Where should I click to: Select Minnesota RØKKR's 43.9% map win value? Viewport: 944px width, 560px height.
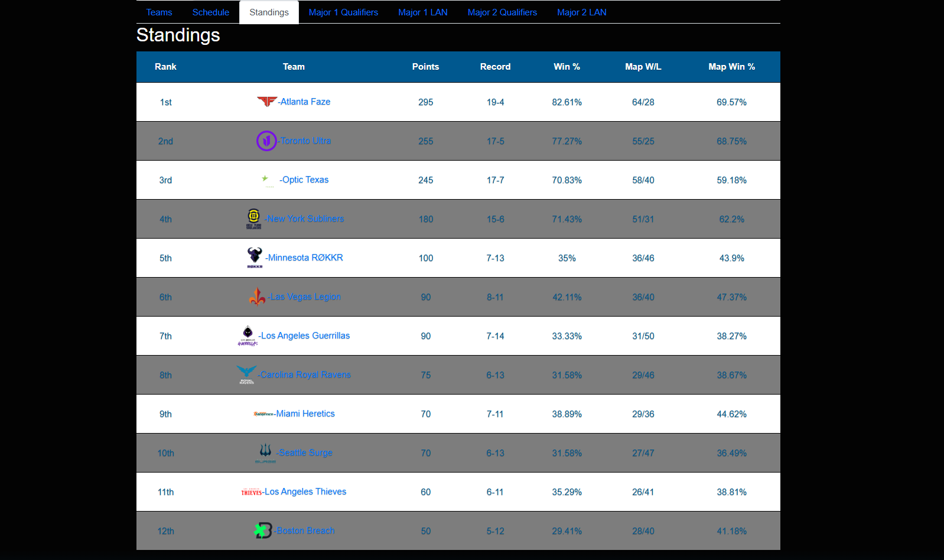tap(731, 258)
